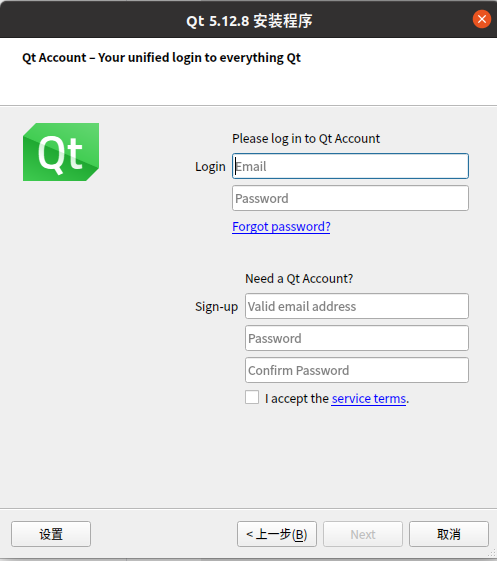Open the Forgot password? link

click(281, 226)
